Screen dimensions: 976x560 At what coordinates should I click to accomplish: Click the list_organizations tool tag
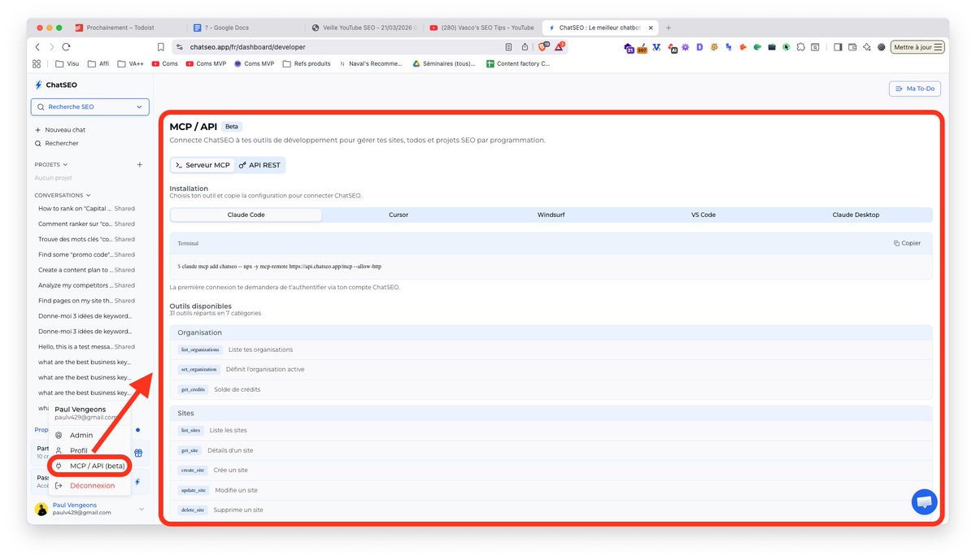[x=200, y=350]
